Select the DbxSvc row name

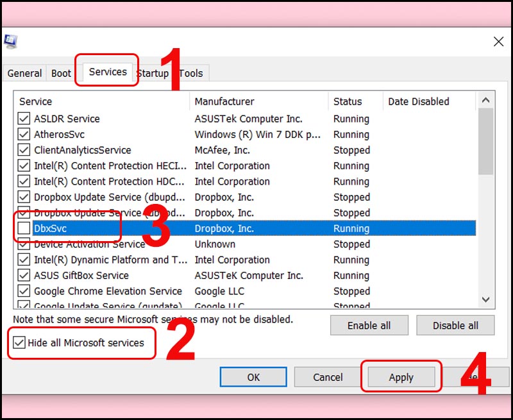[x=50, y=228]
